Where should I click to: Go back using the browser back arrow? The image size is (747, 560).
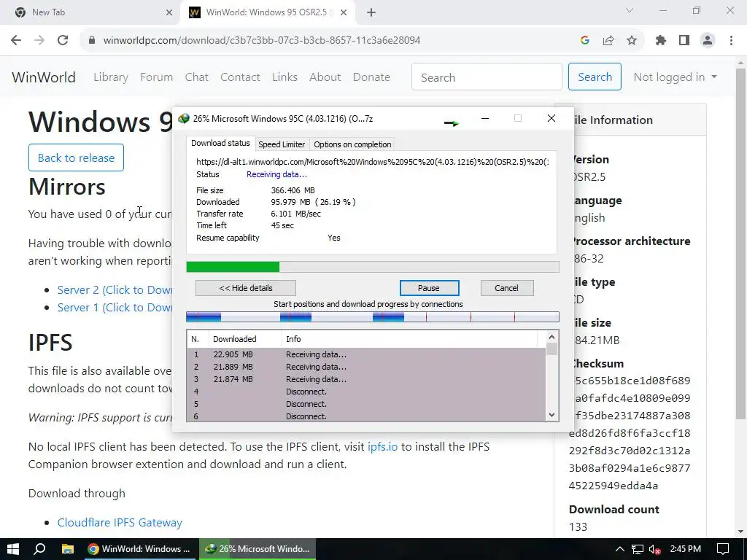(x=16, y=41)
